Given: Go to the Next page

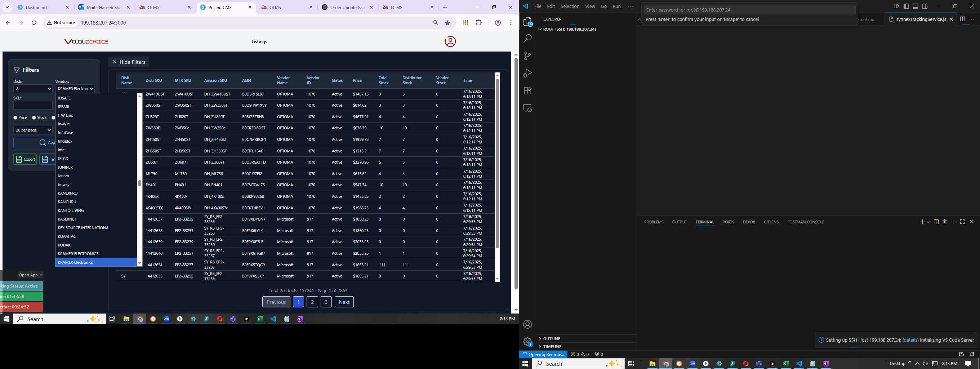Looking at the screenshot, I should [344, 302].
